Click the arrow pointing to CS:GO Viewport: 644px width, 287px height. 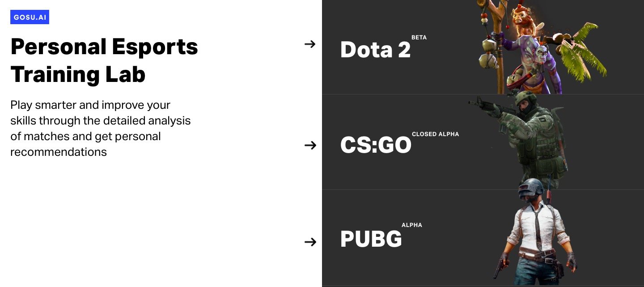pos(310,145)
